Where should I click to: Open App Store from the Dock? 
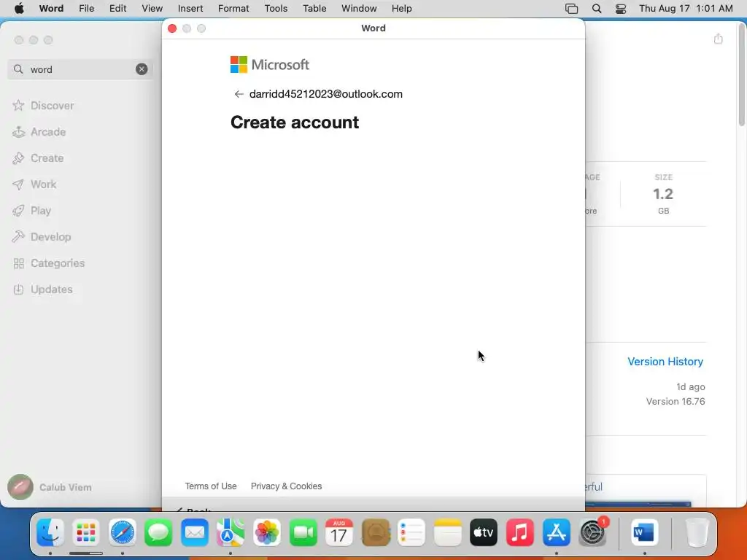point(557,532)
